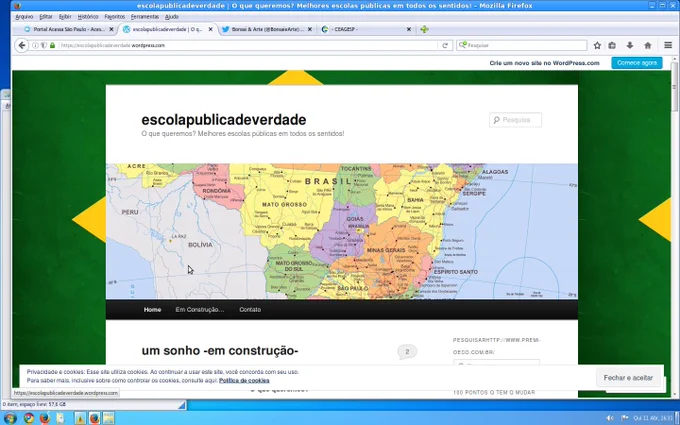This screenshot has width=680, height=425.
Task: Open the Histórico menu
Action: (88, 16)
